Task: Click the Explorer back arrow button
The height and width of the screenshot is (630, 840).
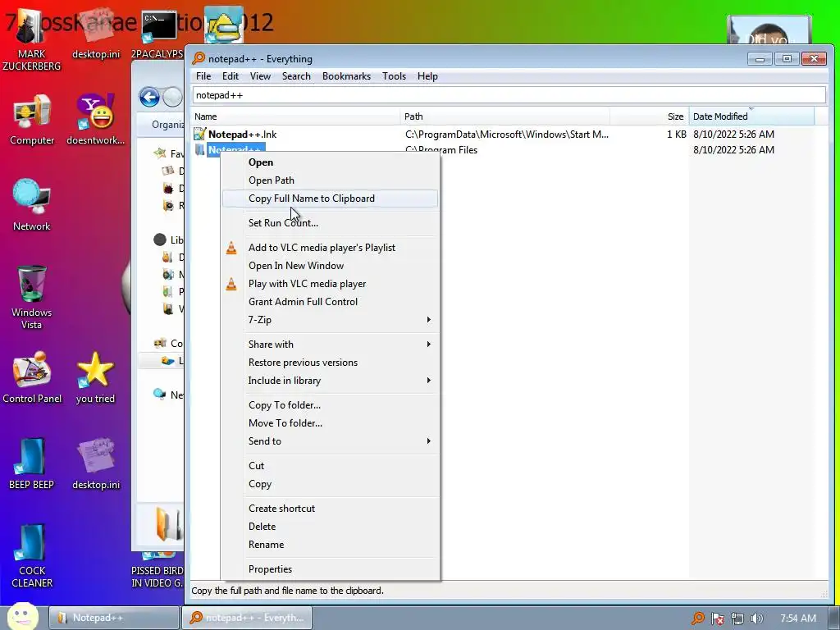Action: coord(149,98)
